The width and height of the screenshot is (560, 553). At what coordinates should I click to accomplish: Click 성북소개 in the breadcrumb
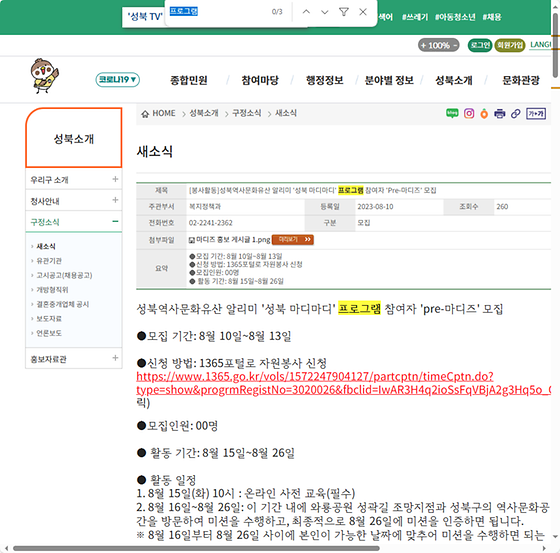pos(204,113)
